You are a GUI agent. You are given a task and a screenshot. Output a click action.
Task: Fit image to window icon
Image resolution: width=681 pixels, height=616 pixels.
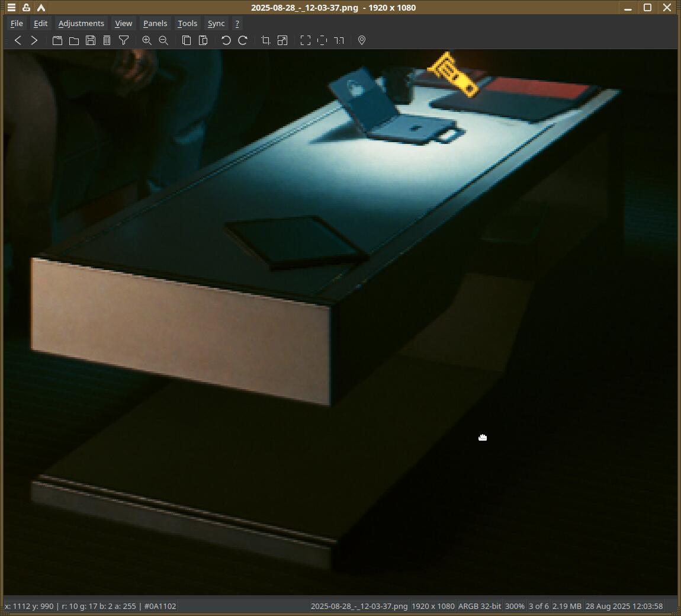[322, 40]
